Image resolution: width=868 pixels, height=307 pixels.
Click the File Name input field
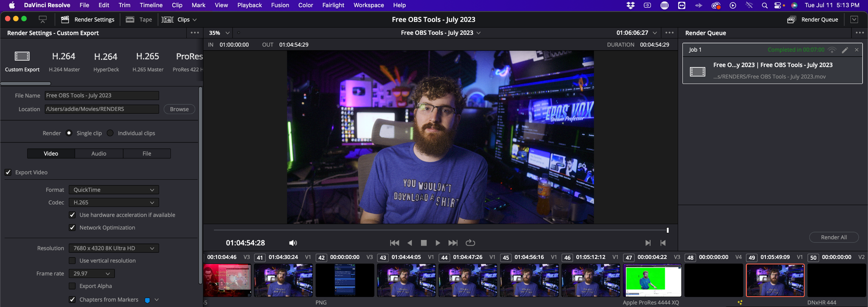102,95
